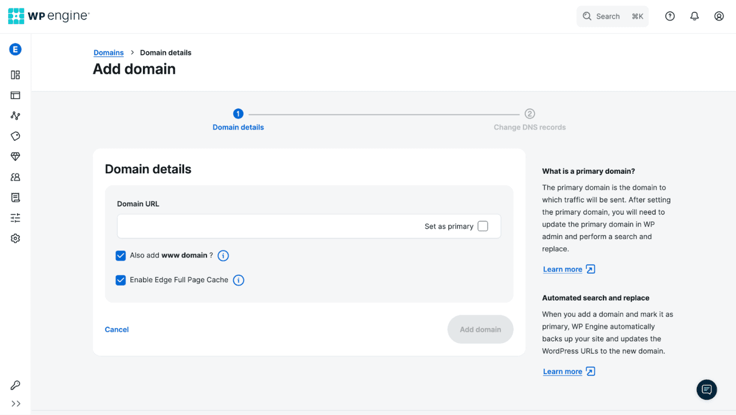Check Set as primary checkbox
This screenshot has width=736, height=415.
(x=483, y=226)
